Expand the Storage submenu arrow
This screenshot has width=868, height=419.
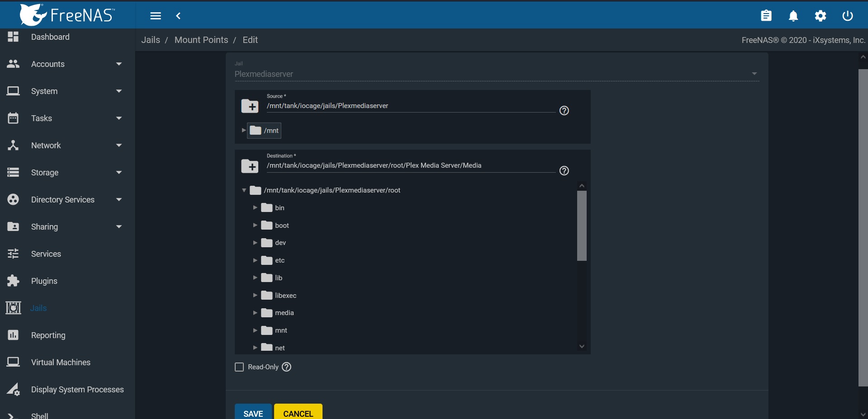coord(119,173)
